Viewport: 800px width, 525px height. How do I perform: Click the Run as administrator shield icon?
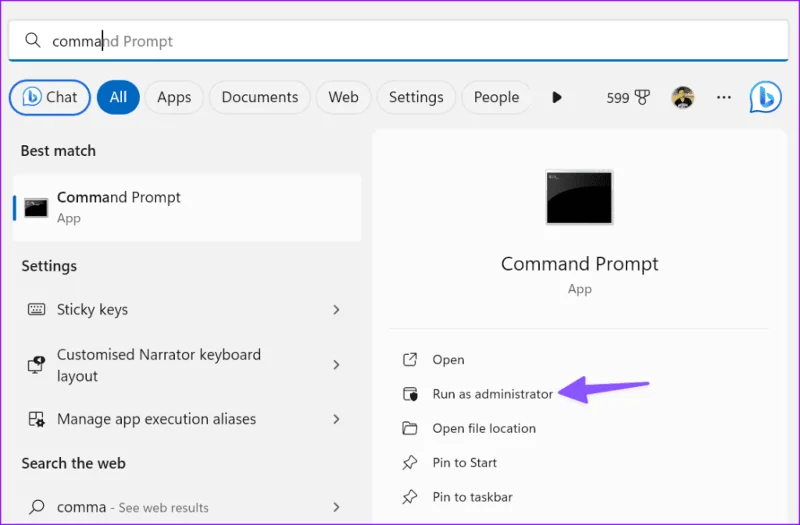(x=410, y=394)
